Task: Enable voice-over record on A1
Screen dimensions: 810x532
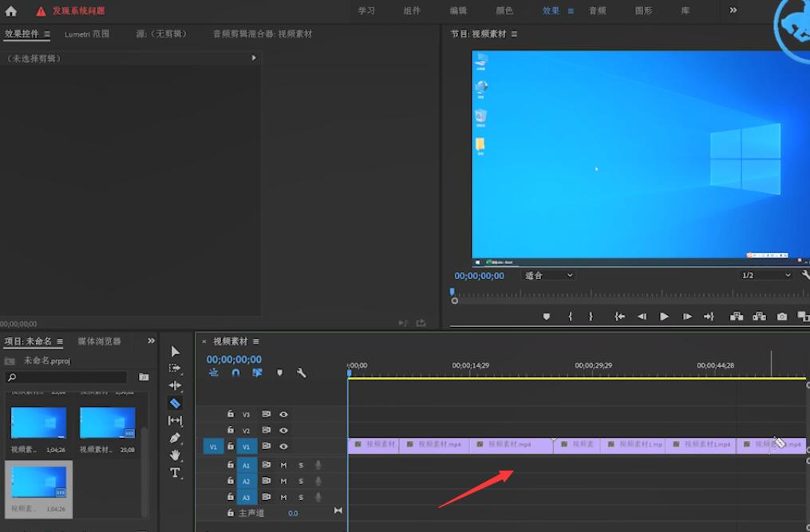Action: [x=318, y=465]
